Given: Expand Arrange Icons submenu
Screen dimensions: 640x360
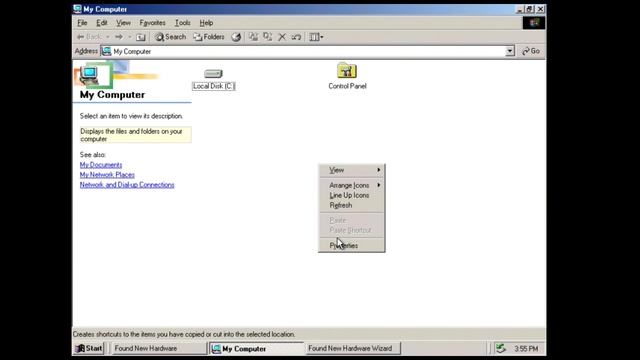Looking at the screenshot, I should pyautogui.click(x=351, y=185).
